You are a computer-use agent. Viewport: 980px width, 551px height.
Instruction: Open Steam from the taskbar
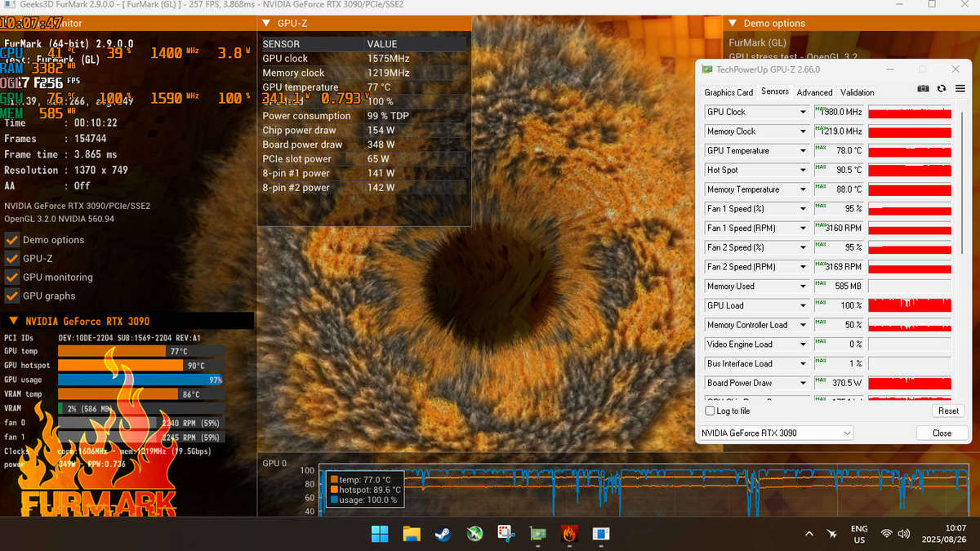442,534
